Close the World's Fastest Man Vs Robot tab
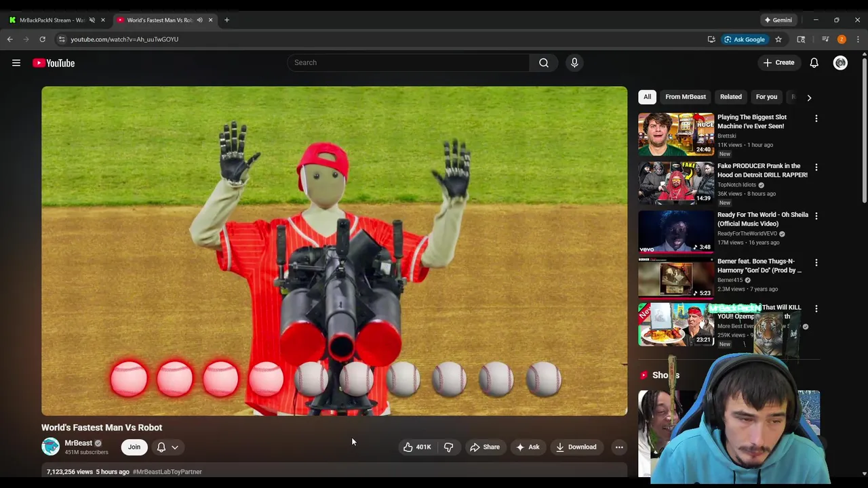The width and height of the screenshot is (868, 488). pyautogui.click(x=210, y=20)
